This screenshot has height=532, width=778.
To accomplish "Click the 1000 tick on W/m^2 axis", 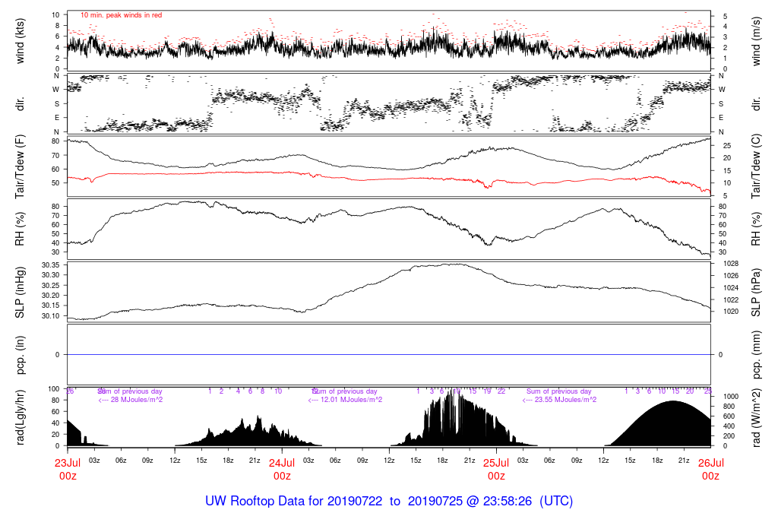I will click(731, 397).
